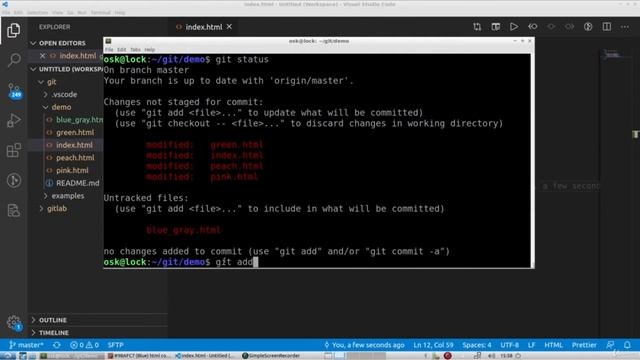Click LF end of line setting

tap(531, 345)
